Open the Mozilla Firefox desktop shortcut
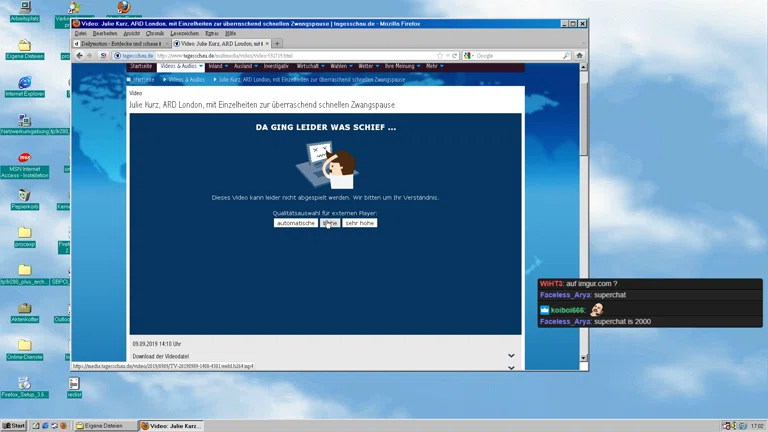This screenshot has height=432, width=768. click(124, 7)
